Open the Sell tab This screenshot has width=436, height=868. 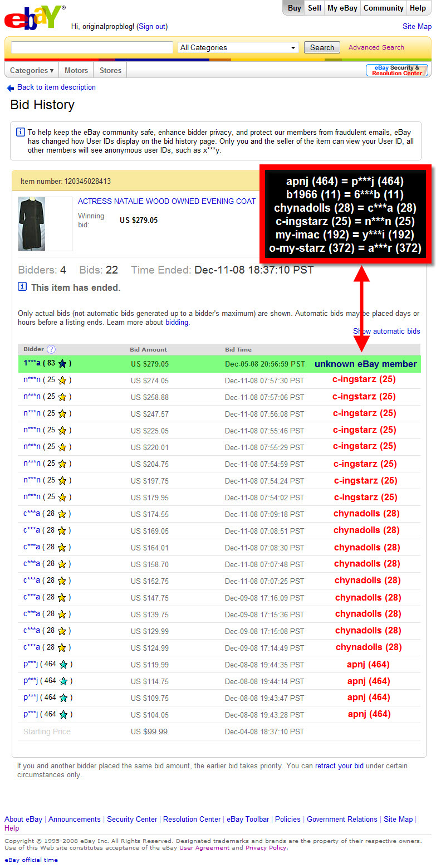click(315, 8)
